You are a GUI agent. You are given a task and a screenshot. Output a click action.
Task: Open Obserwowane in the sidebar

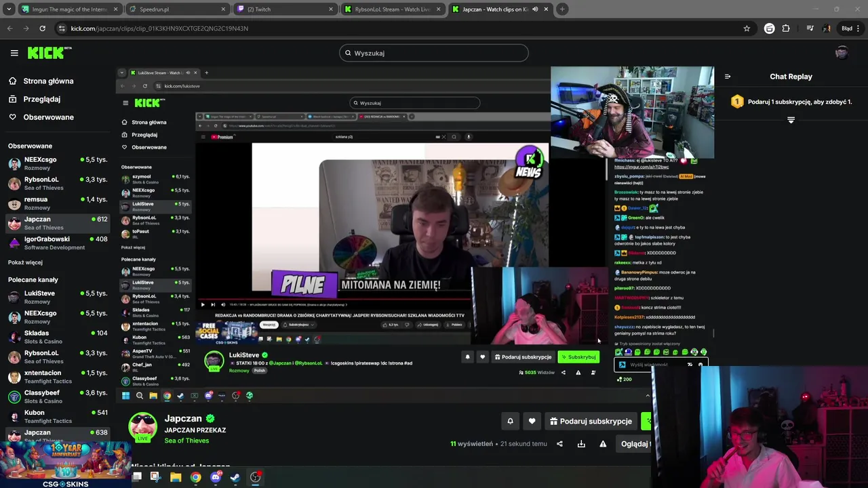[41, 117]
